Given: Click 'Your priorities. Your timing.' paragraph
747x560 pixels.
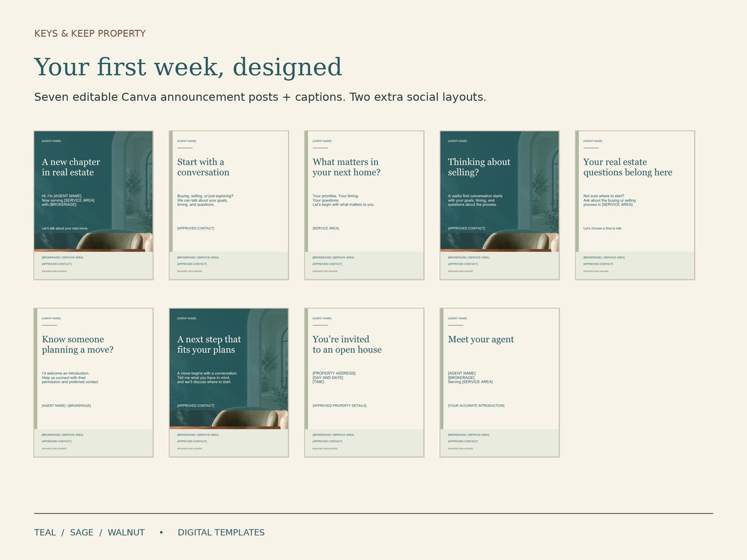Looking at the screenshot, I should pos(344,200).
